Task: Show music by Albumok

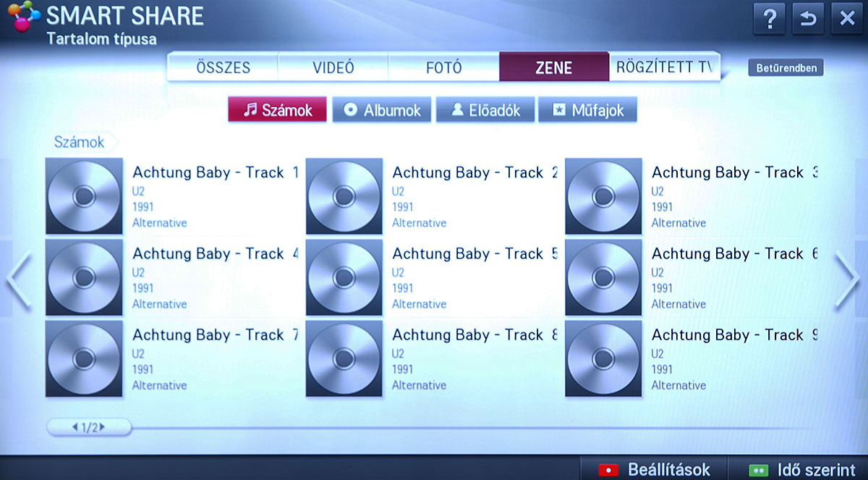Action: (x=382, y=110)
